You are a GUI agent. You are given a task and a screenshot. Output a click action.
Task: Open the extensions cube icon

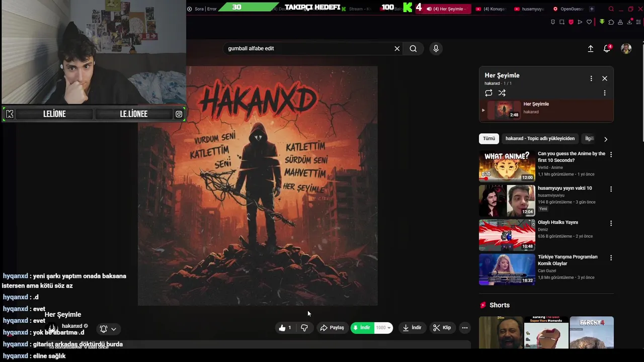611,22
